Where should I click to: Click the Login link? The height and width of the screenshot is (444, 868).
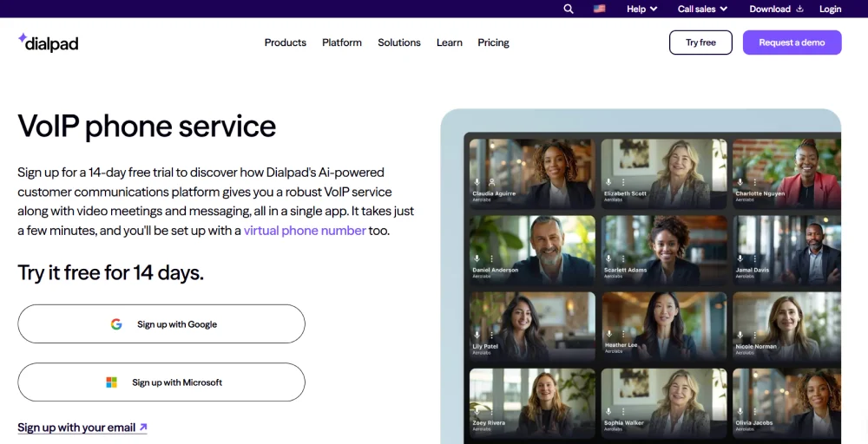(831, 9)
